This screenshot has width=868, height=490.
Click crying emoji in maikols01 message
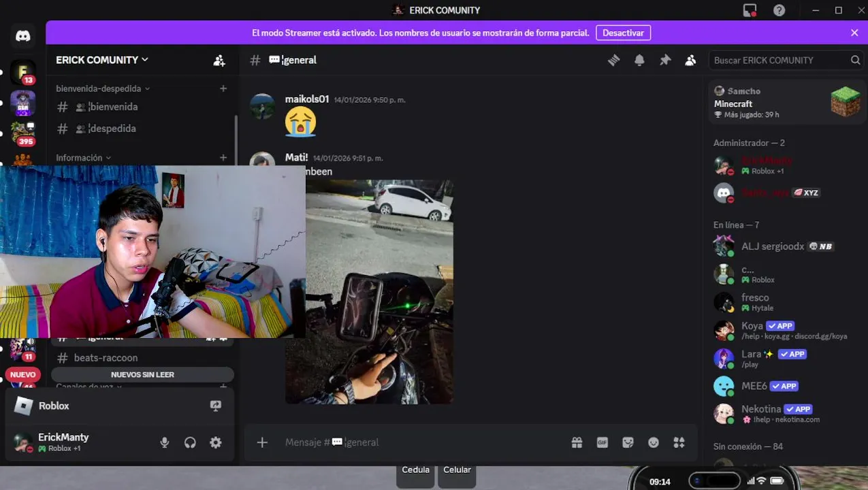coord(300,122)
